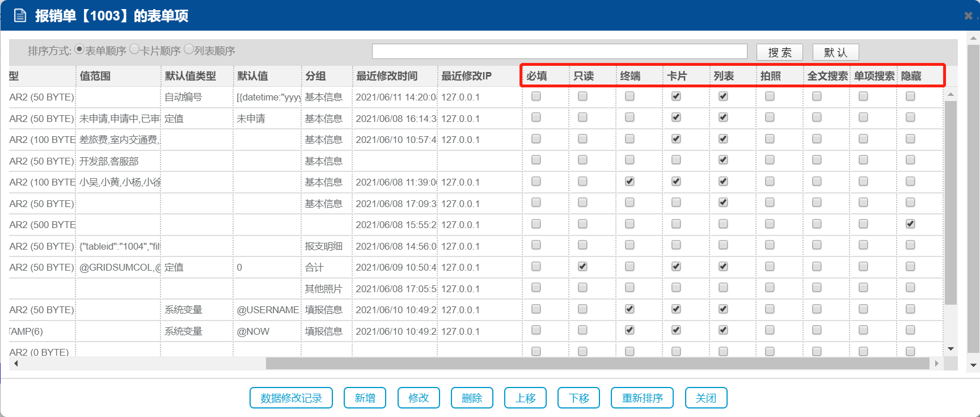This screenshot has height=417, width=980.
Task: Toggle the 只读 checkbox in the 合计 row
Action: 582,267
